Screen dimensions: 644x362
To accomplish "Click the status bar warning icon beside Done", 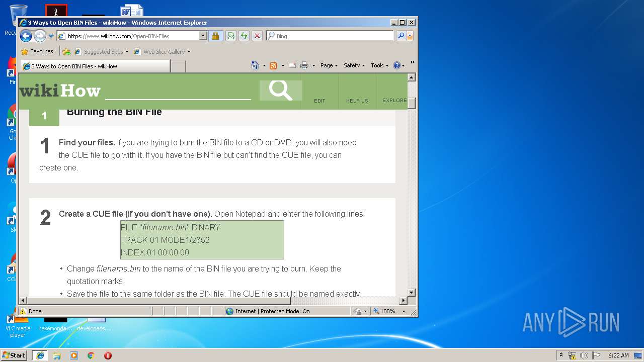I will pos(23,311).
